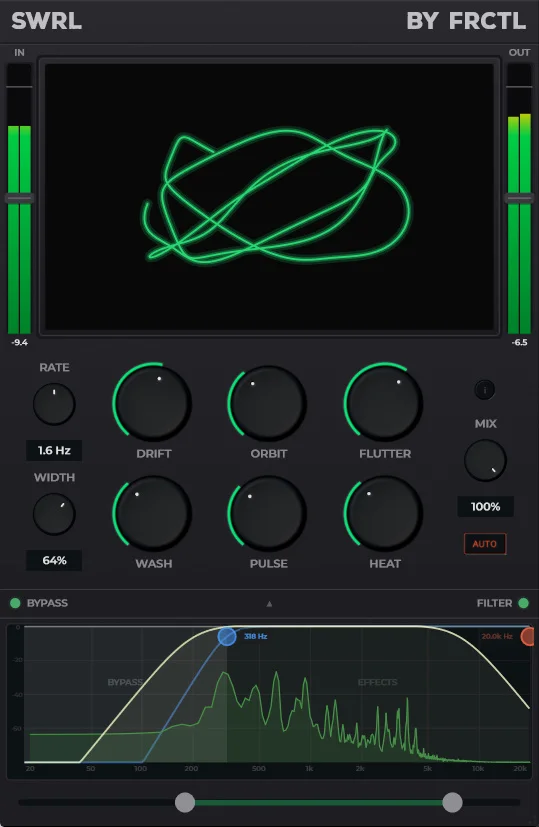539x827 pixels.
Task: Click the FLUTTER knob
Action: tap(383, 402)
